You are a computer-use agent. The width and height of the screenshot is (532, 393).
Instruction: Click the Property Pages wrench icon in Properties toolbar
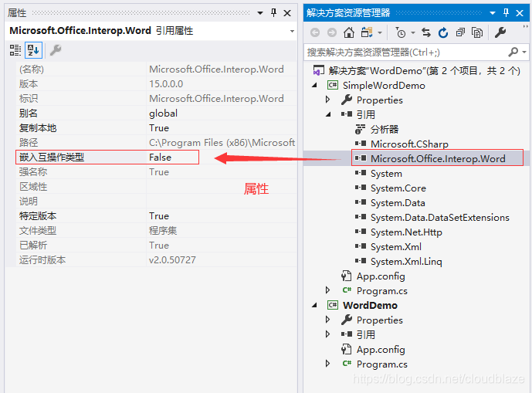(x=56, y=50)
